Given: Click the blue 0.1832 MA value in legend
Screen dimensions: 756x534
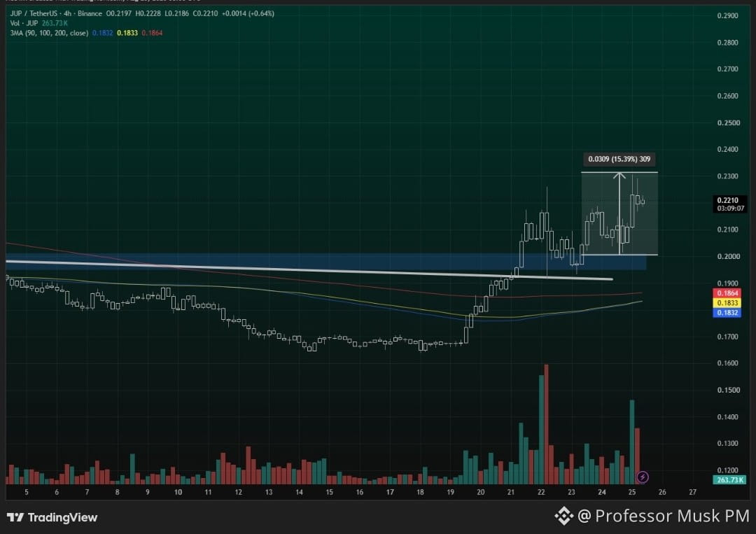Looking at the screenshot, I should coord(102,33).
